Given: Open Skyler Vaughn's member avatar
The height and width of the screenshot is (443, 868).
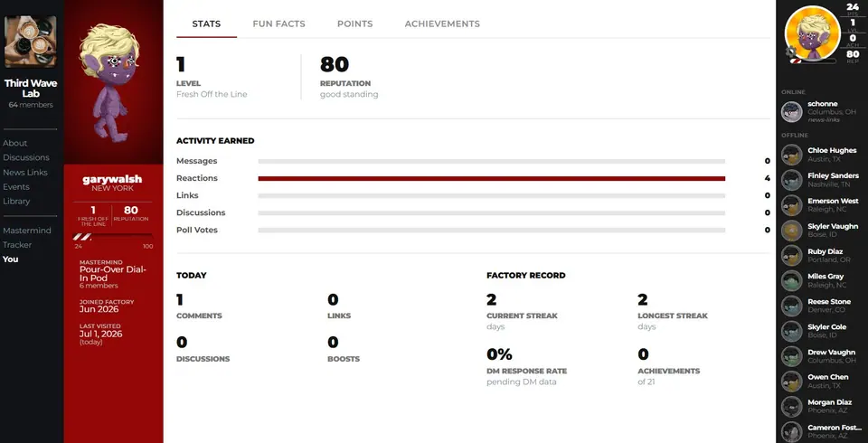Looking at the screenshot, I should click(x=792, y=231).
